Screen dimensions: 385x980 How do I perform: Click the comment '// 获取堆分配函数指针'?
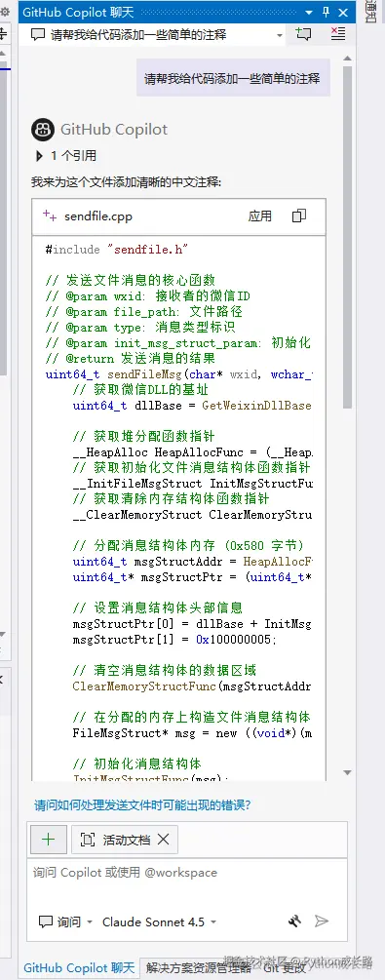click(143, 436)
